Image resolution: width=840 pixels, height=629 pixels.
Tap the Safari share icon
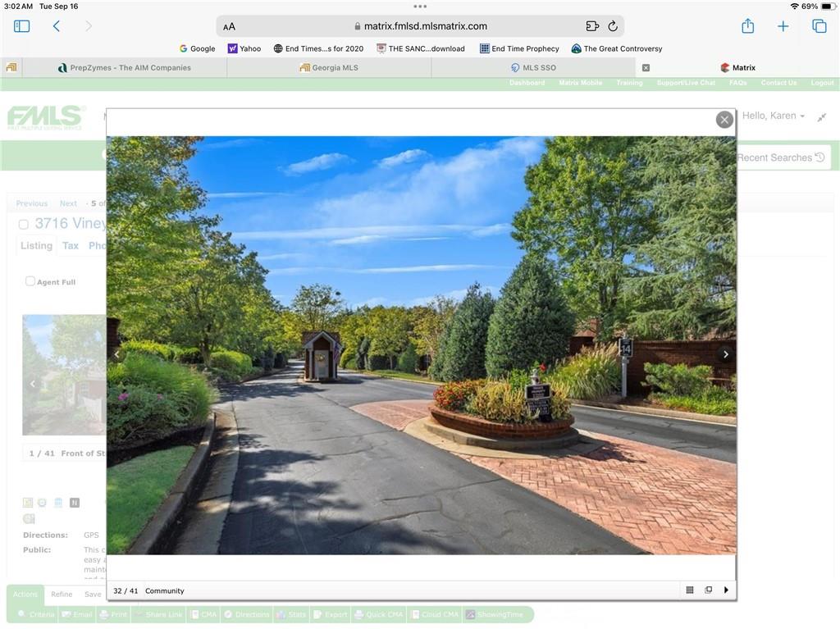(747, 26)
